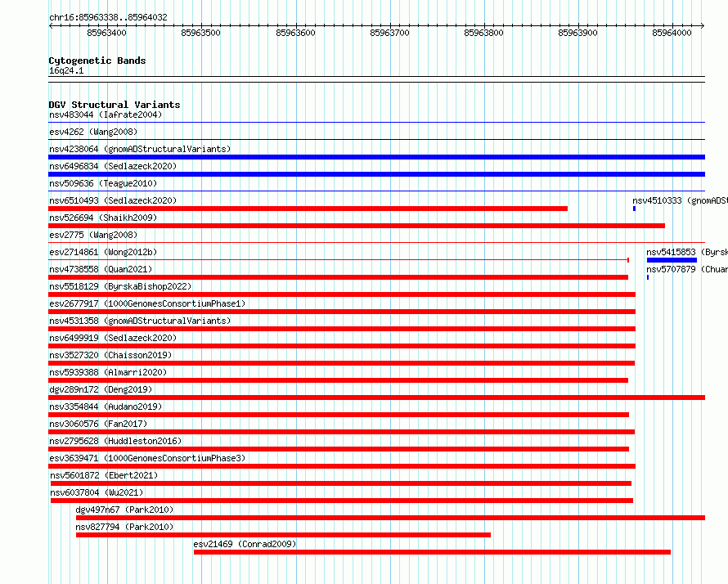Click the nsv6496834 (Sedlazeck2020) blue bar
This screenshot has width=728, height=584.
click(376, 174)
